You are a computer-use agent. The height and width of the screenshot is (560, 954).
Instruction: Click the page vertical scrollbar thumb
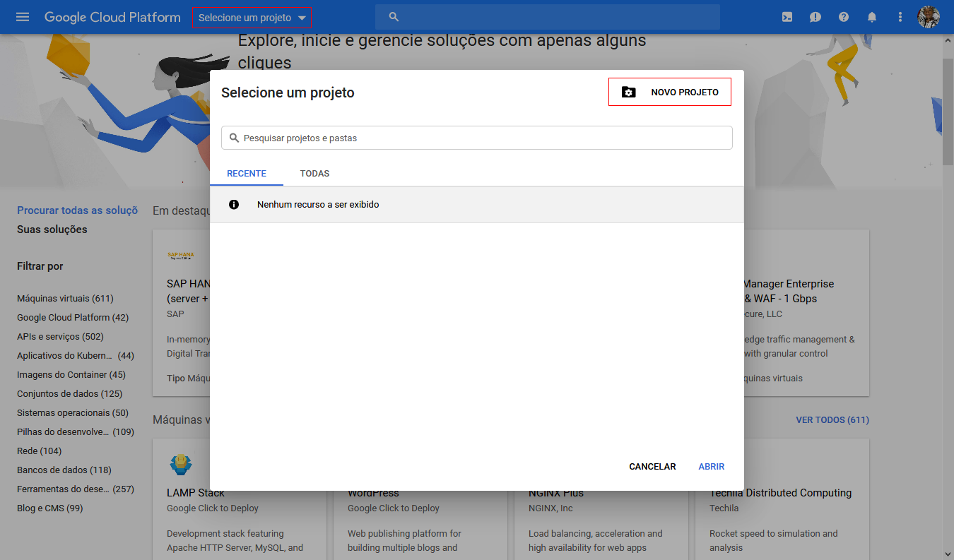click(x=948, y=112)
